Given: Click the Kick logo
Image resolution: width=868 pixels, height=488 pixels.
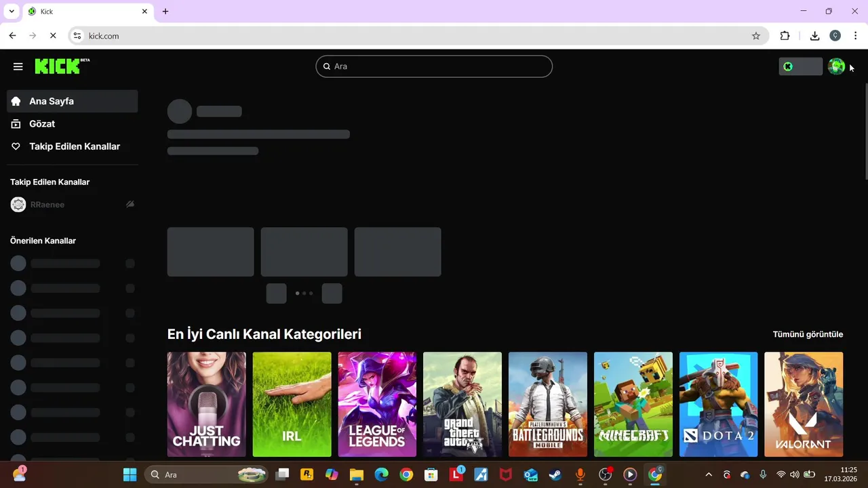Looking at the screenshot, I should pyautogui.click(x=62, y=66).
